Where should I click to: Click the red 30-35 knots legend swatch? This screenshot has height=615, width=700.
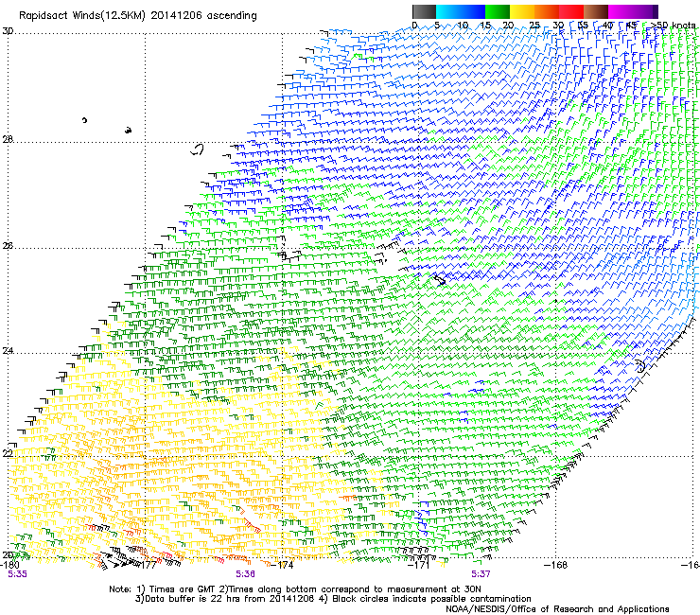tap(571, 11)
